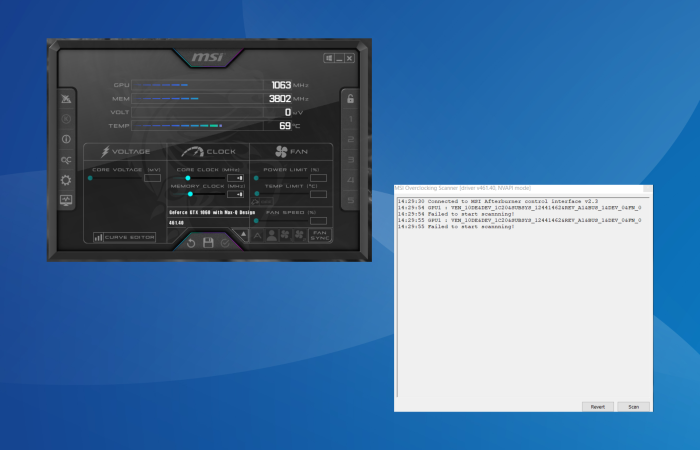
Task: Launch the OC Scanner icon in sidebar
Action: 66,160
